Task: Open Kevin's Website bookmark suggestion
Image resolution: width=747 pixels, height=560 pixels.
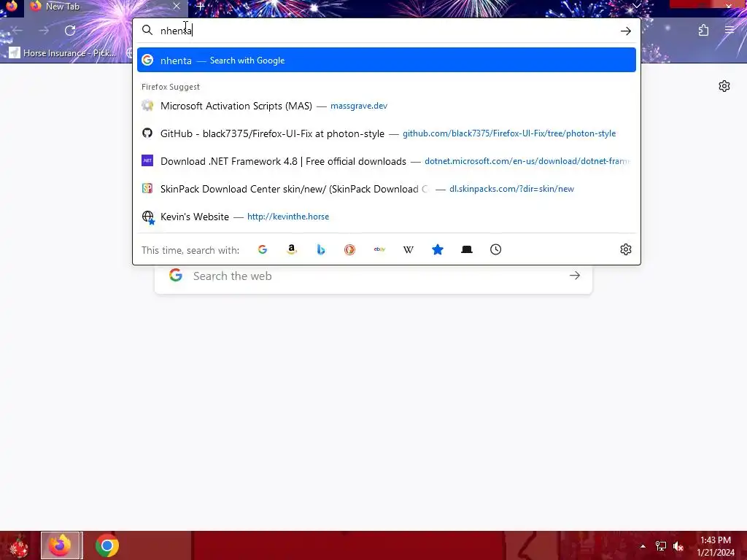Action: coord(387,216)
